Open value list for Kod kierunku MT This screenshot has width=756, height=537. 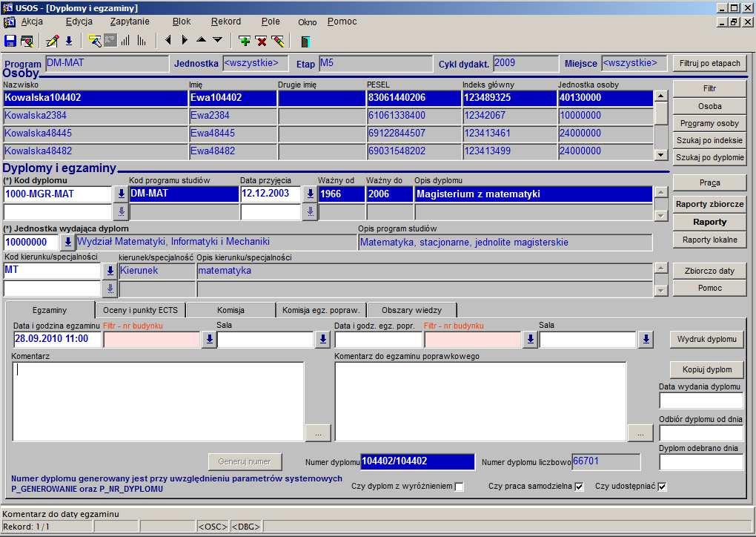pyautogui.click(x=110, y=271)
